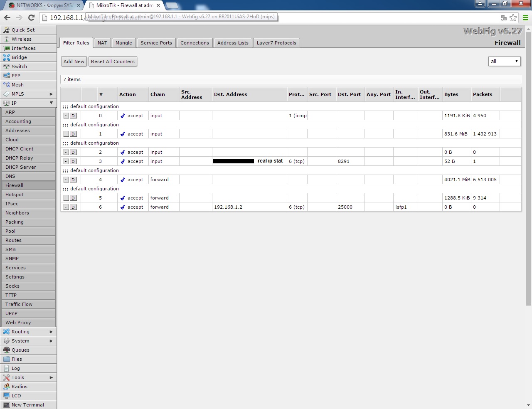
Task: Toggle disable on rule 4 with D button
Action: (73, 180)
